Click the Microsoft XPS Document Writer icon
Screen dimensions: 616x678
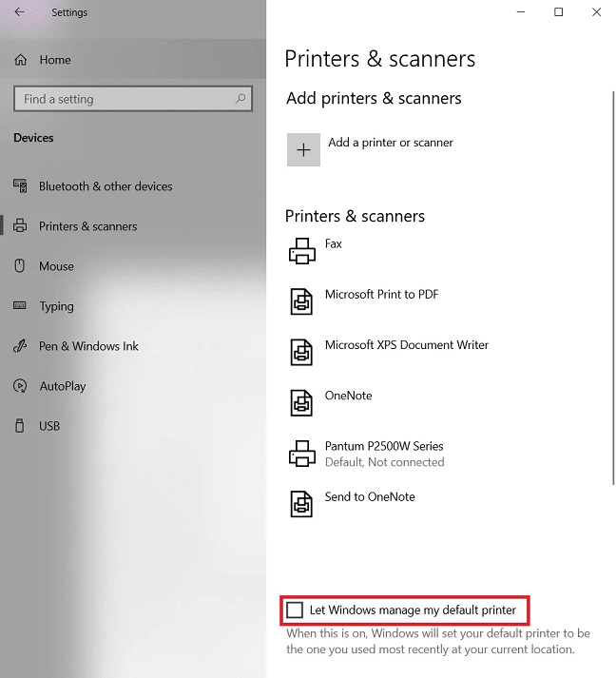(x=301, y=352)
